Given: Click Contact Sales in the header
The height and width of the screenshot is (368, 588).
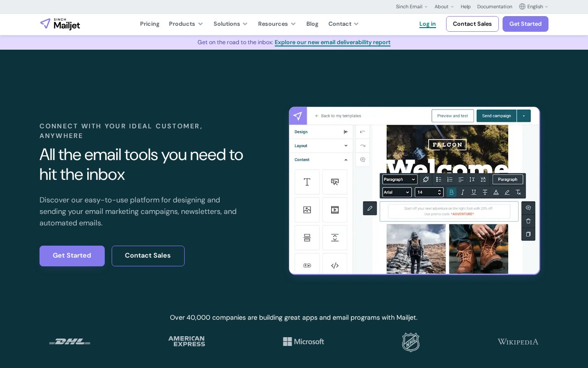Looking at the screenshot, I should [x=472, y=24].
